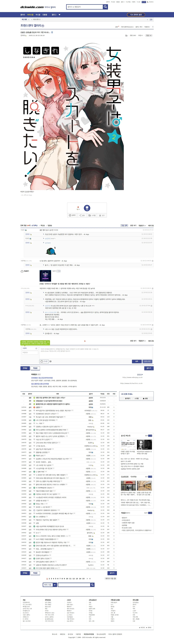
Task: Click the 비밀번호 password field
Action: pyautogui.click(x=30, y=353)
